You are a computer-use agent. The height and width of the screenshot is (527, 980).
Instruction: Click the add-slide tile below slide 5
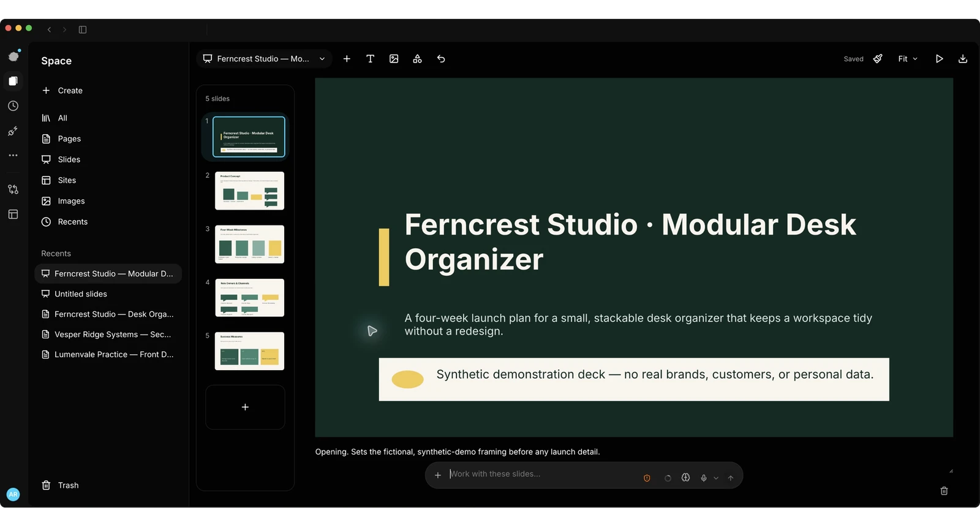[245, 407]
